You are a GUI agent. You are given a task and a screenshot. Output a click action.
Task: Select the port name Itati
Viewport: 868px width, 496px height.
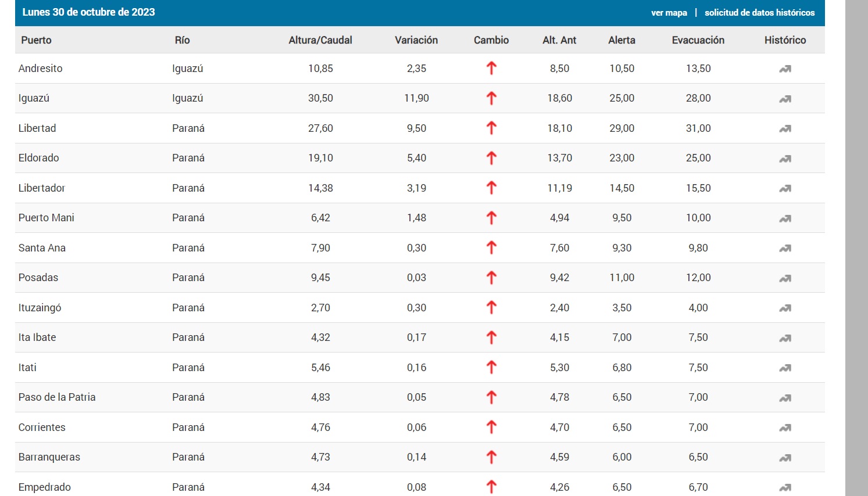click(27, 368)
